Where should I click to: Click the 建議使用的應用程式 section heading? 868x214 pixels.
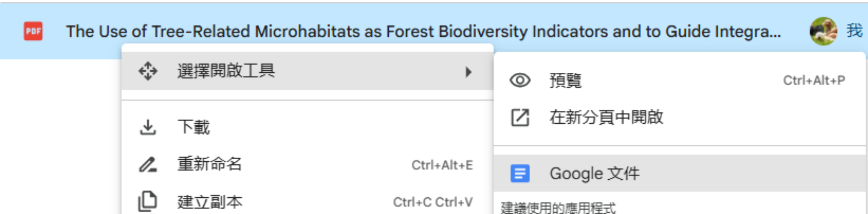[x=558, y=208]
